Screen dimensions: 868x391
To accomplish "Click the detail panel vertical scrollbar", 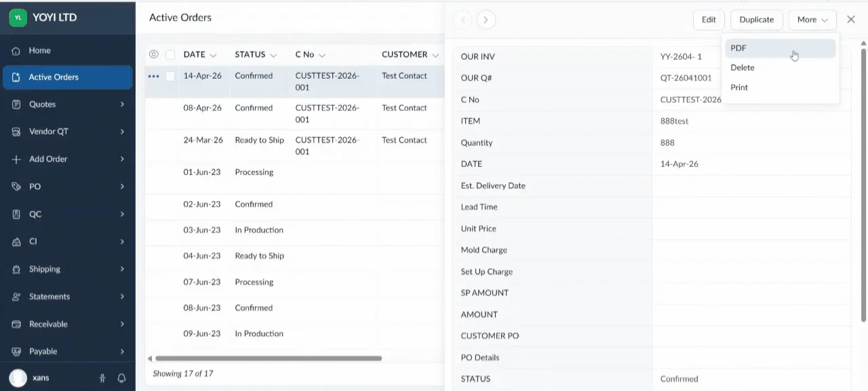I will [864, 185].
